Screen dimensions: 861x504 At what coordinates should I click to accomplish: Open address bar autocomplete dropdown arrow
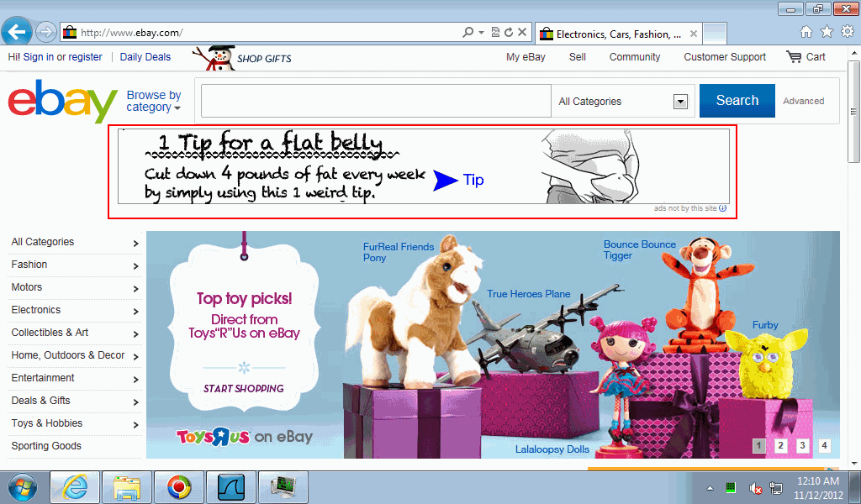pos(481,33)
